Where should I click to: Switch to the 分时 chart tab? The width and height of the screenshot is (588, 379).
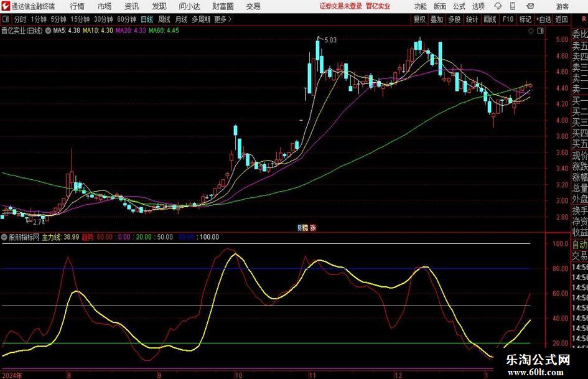click(x=20, y=19)
